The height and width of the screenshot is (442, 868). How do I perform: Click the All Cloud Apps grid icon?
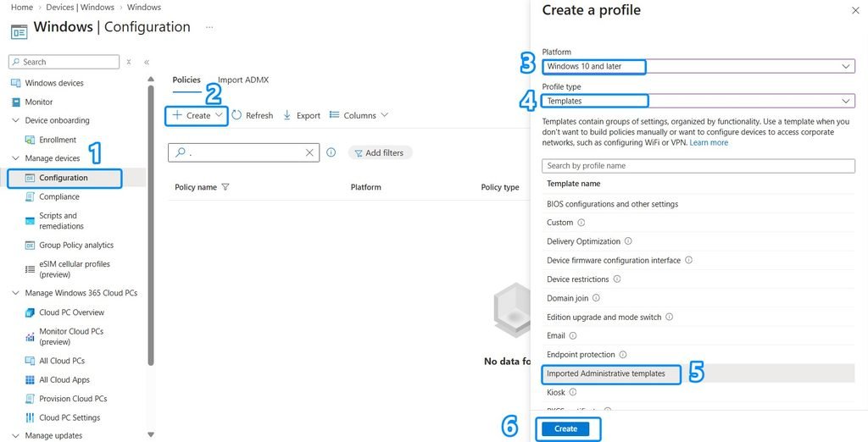(x=30, y=380)
